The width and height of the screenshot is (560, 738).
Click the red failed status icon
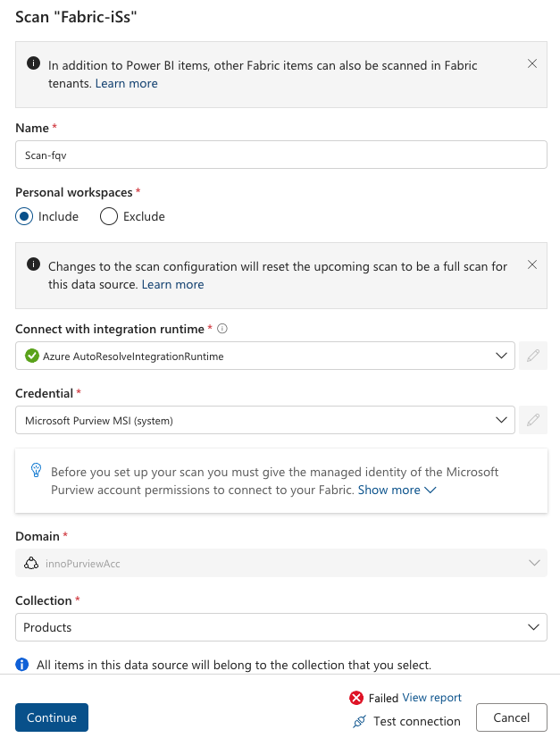356,698
